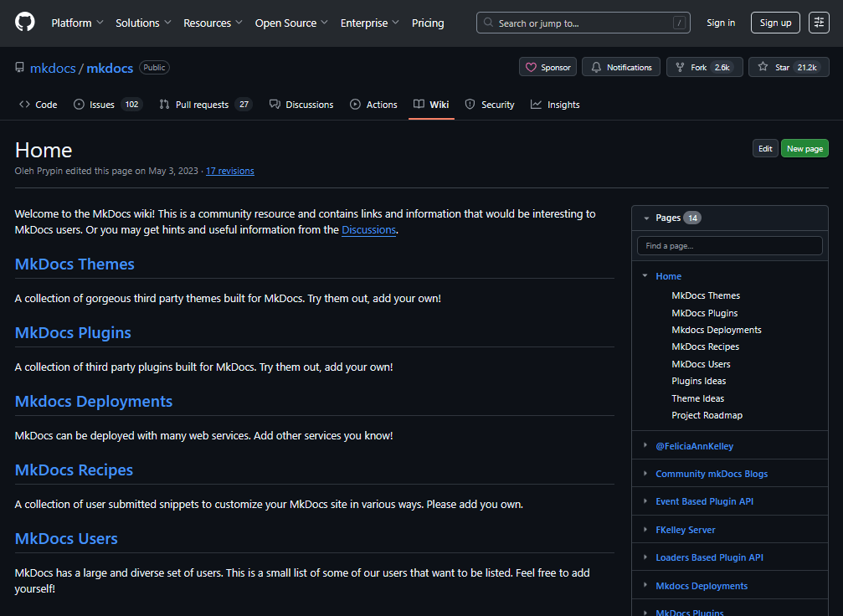Collapse the Pages sidebar section
The height and width of the screenshot is (616, 843).
(646, 218)
